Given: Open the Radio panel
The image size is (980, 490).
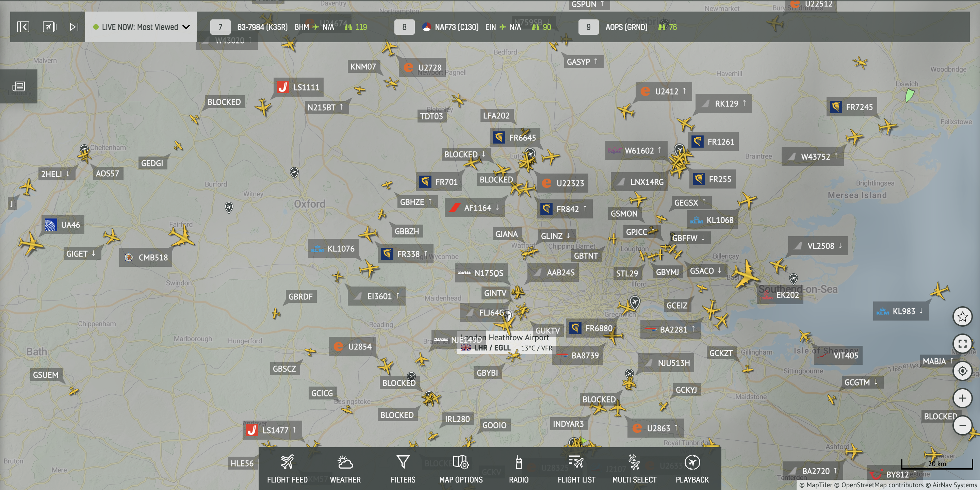Looking at the screenshot, I should pyautogui.click(x=519, y=469).
